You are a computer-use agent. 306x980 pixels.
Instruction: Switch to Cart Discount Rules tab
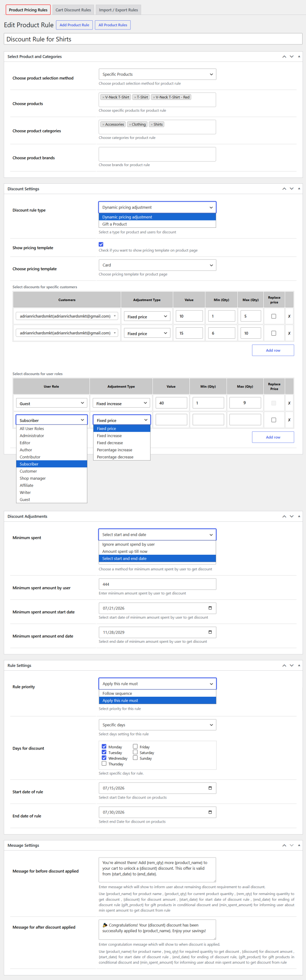click(x=73, y=10)
